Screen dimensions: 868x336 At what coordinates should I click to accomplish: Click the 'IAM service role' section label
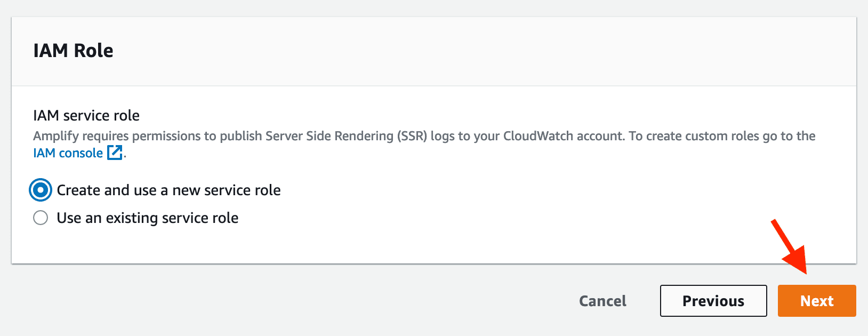86,116
